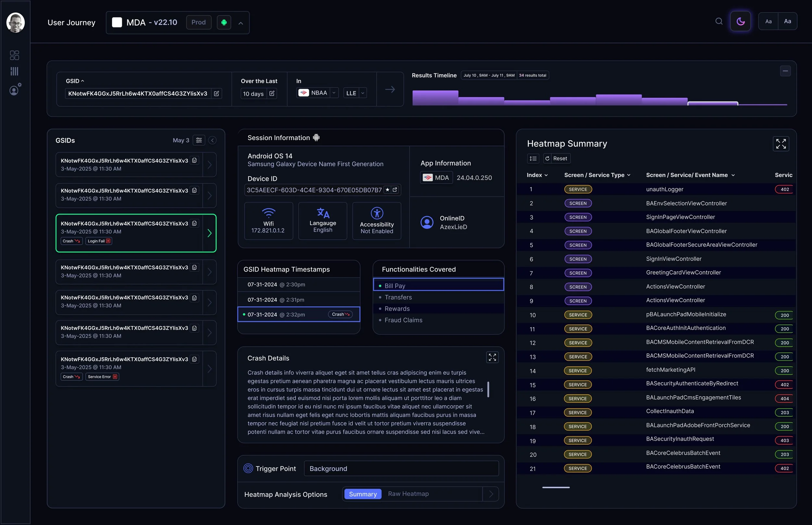Open the dashboard grid icon in sidebar

tap(14, 55)
